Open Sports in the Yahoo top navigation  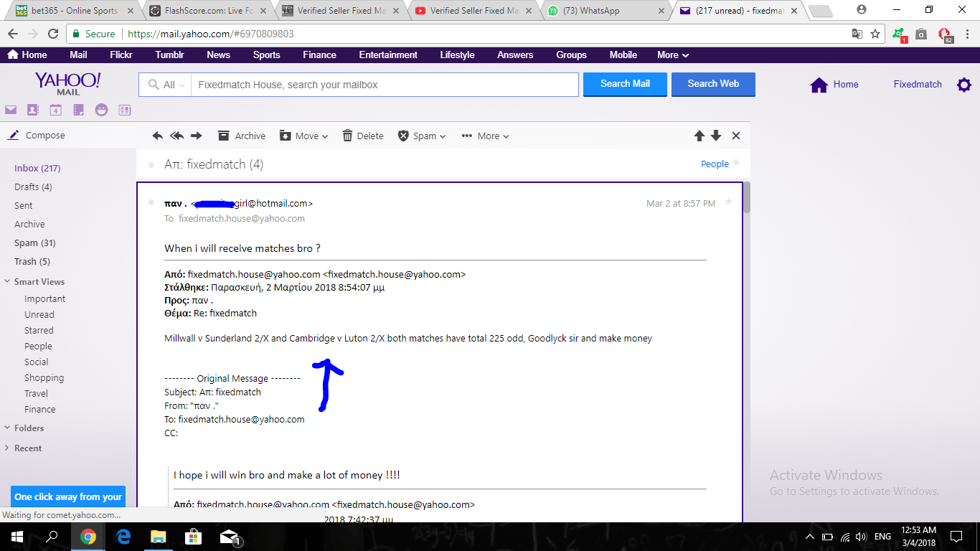(267, 55)
